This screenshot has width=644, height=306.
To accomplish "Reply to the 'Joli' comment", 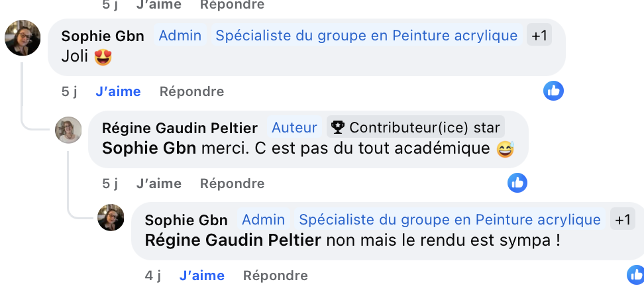I will coord(191,91).
